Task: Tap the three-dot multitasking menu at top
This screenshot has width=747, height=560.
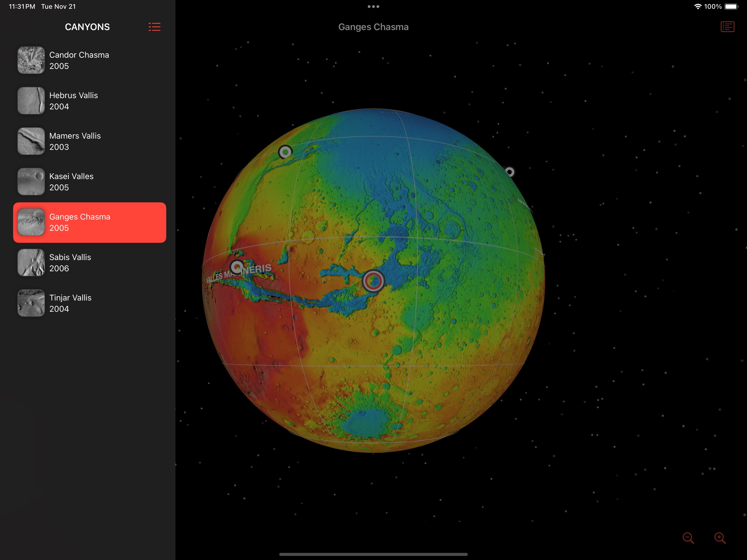Action: coord(373,6)
